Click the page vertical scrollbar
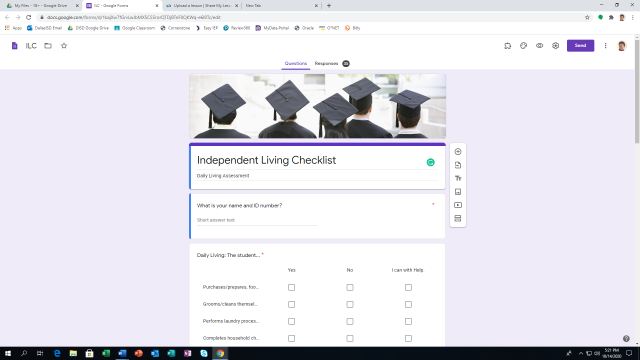This screenshot has height=360, width=640. point(637,92)
